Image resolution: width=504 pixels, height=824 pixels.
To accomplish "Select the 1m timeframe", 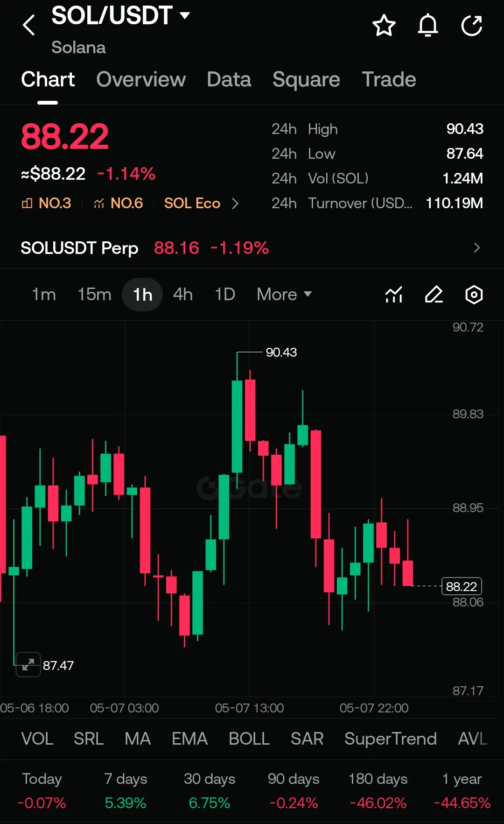I will pyautogui.click(x=44, y=295).
